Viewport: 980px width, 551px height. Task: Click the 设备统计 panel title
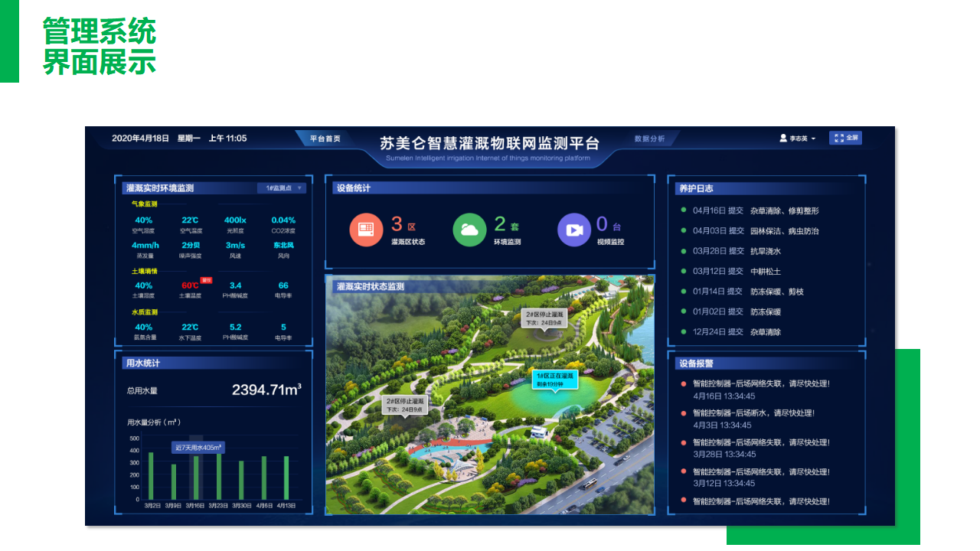coord(353,188)
